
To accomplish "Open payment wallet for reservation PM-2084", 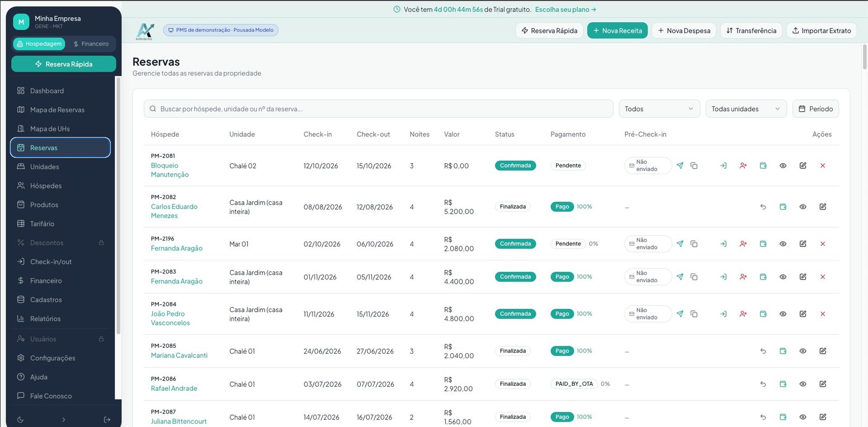I will 763,314.
